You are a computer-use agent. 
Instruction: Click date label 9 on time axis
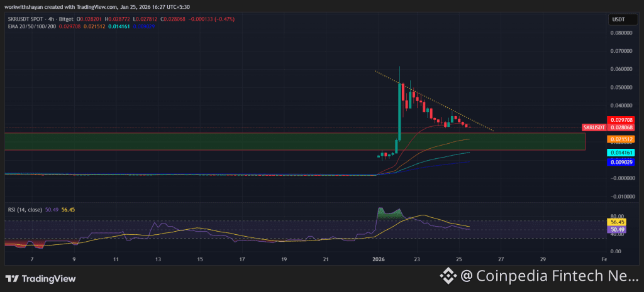tap(74, 259)
